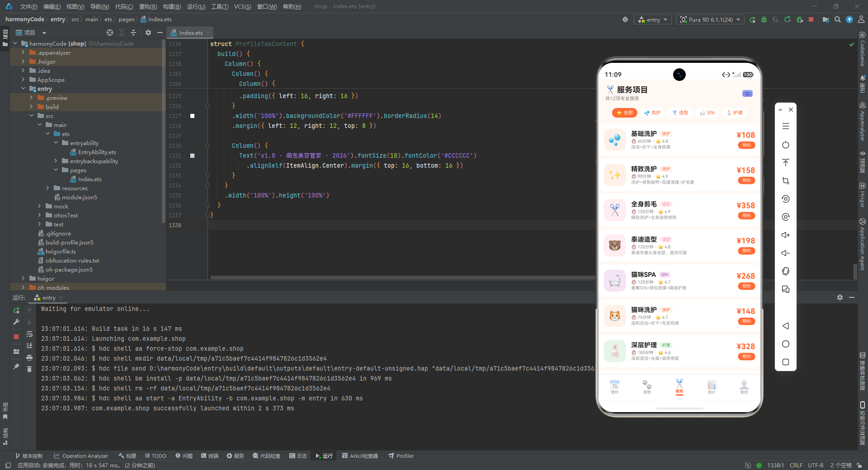Select the 洗护 filter chip in the emulator

[652, 113]
